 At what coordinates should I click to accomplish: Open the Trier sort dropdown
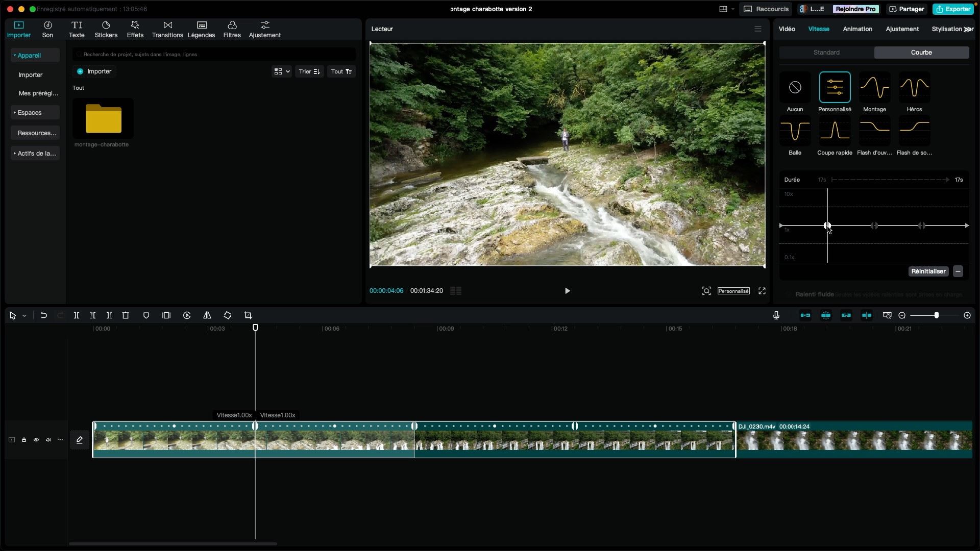coord(309,71)
